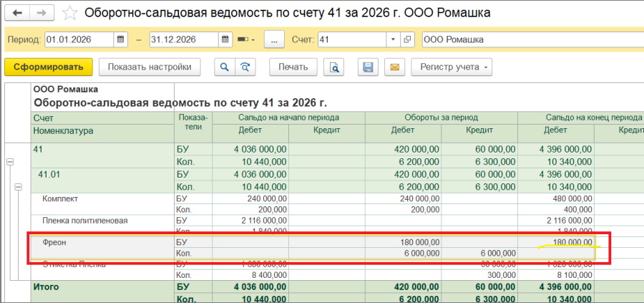Open the period type selector dropdown
Screen dimensions: 644x303
247,39
